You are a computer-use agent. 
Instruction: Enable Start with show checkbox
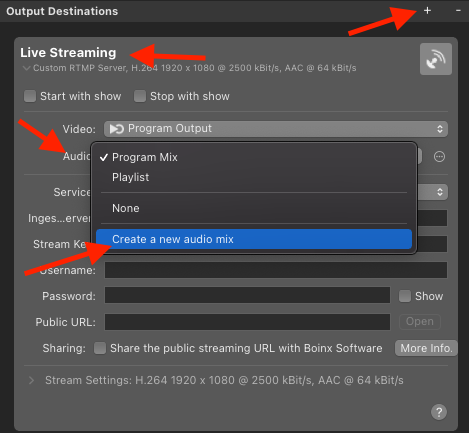tap(30, 96)
